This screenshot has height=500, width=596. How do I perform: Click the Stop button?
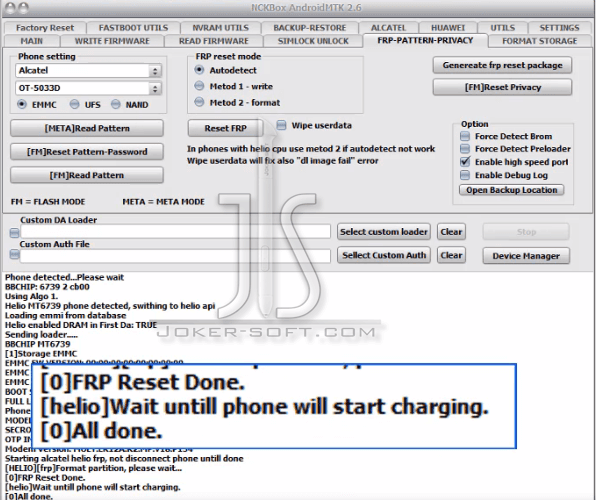pyautogui.click(x=526, y=232)
